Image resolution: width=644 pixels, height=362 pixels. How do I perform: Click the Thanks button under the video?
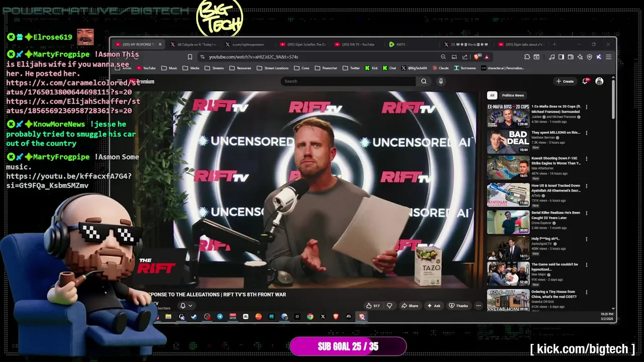click(x=458, y=306)
